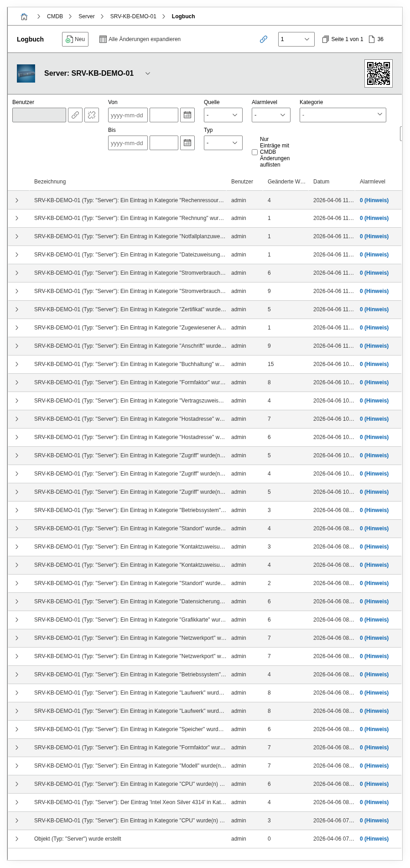Click the permalink chain icon in toolbar
410x868 pixels.
click(x=264, y=39)
